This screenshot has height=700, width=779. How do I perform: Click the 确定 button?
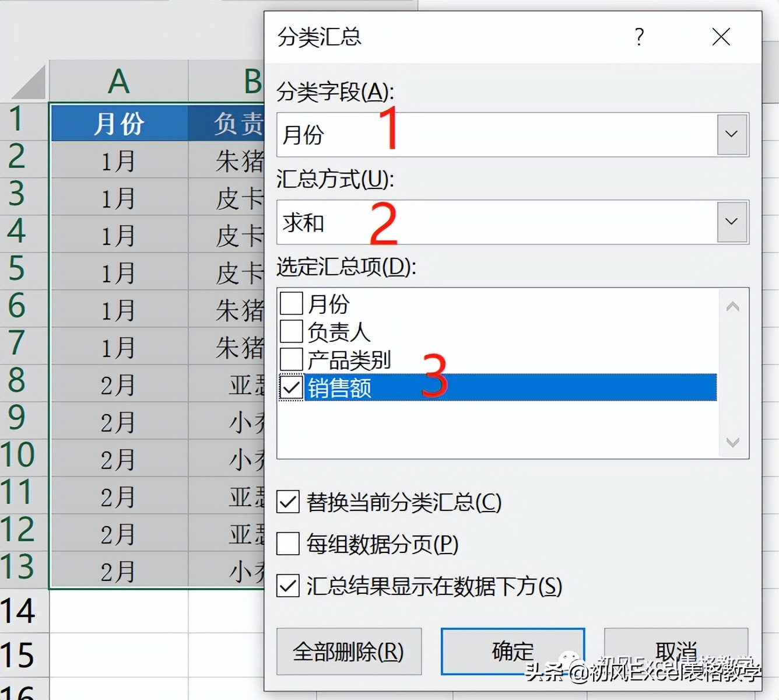tap(513, 652)
